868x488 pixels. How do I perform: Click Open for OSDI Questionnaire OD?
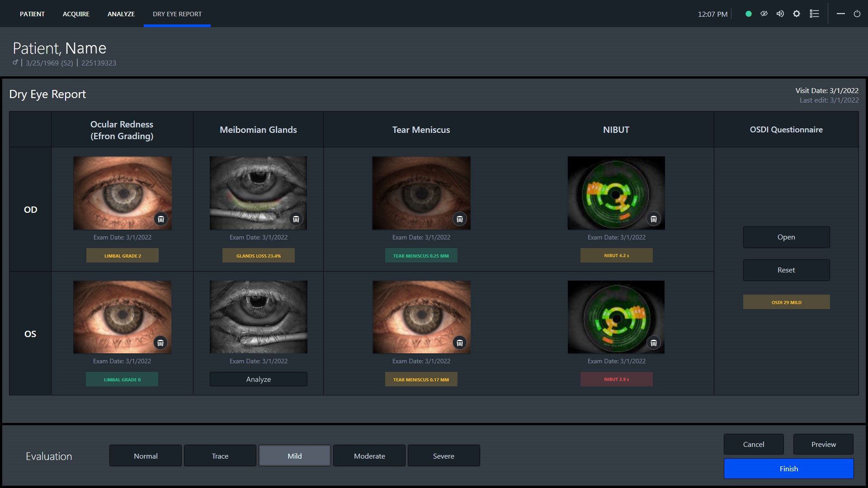pos(786,237)
